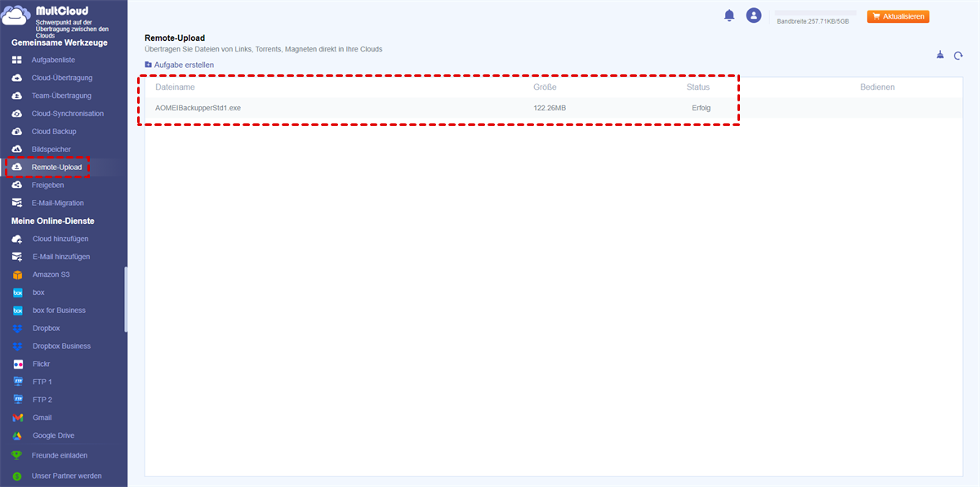Click the 122.26MB size value

point(550,108)
